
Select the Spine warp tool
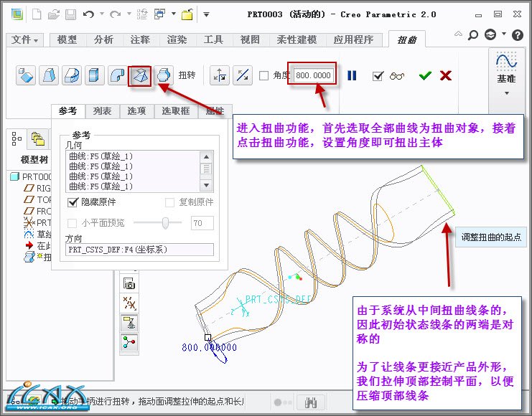[x=72, y=75]
